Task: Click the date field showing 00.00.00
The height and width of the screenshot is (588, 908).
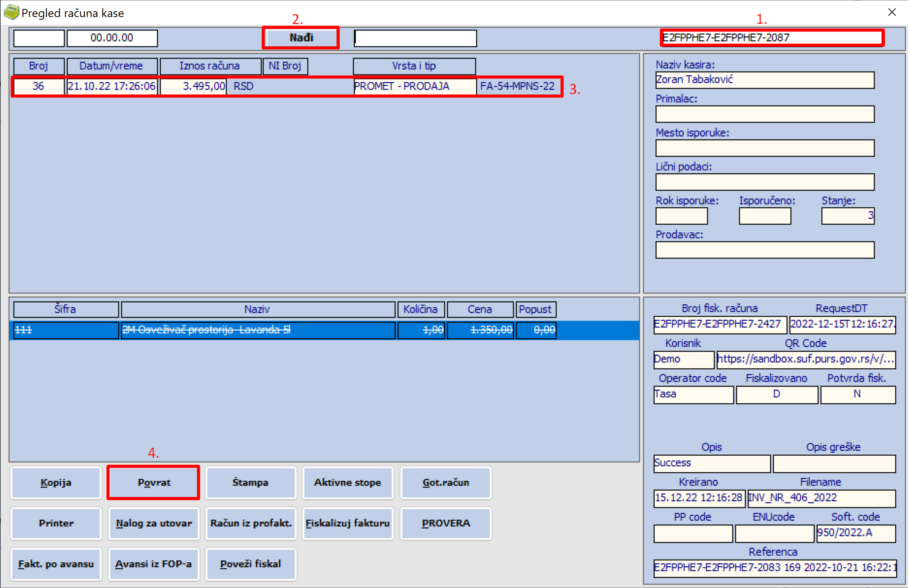Action: click(112, 38)
